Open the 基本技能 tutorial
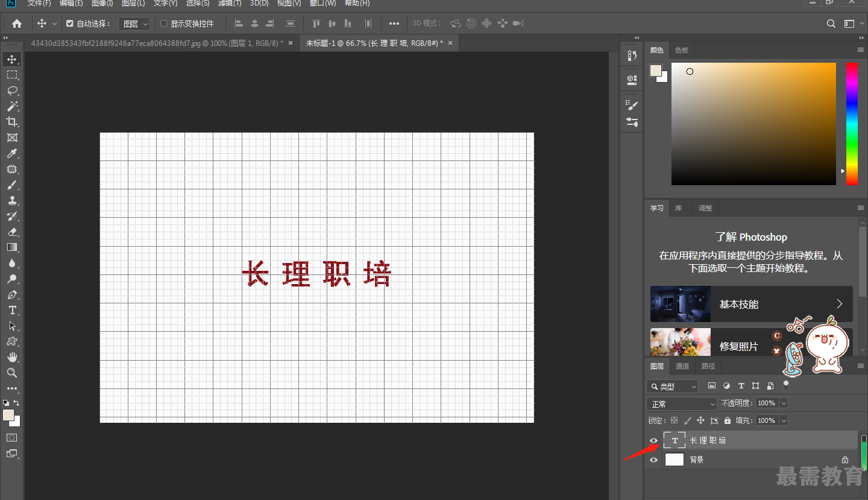 coord(752,304)
